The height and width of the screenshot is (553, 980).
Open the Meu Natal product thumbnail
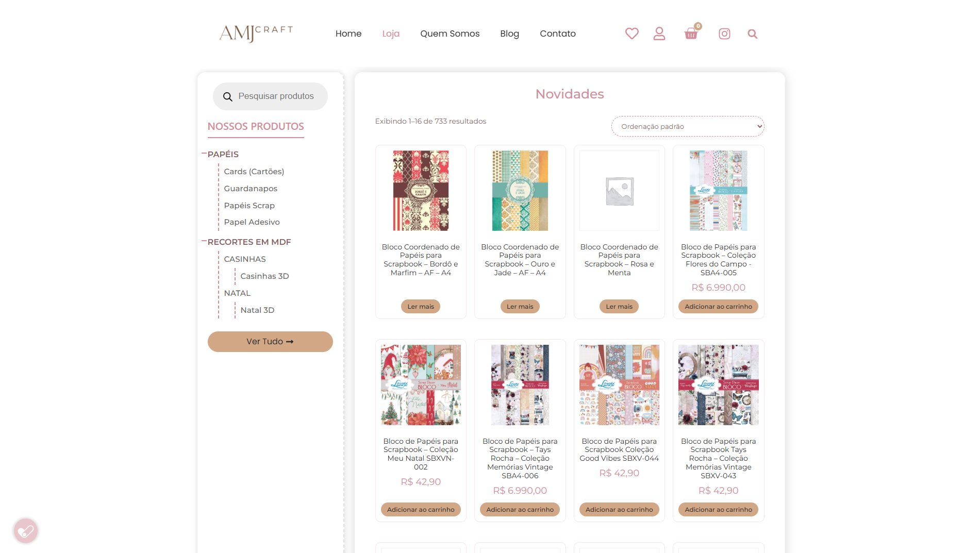421,385
